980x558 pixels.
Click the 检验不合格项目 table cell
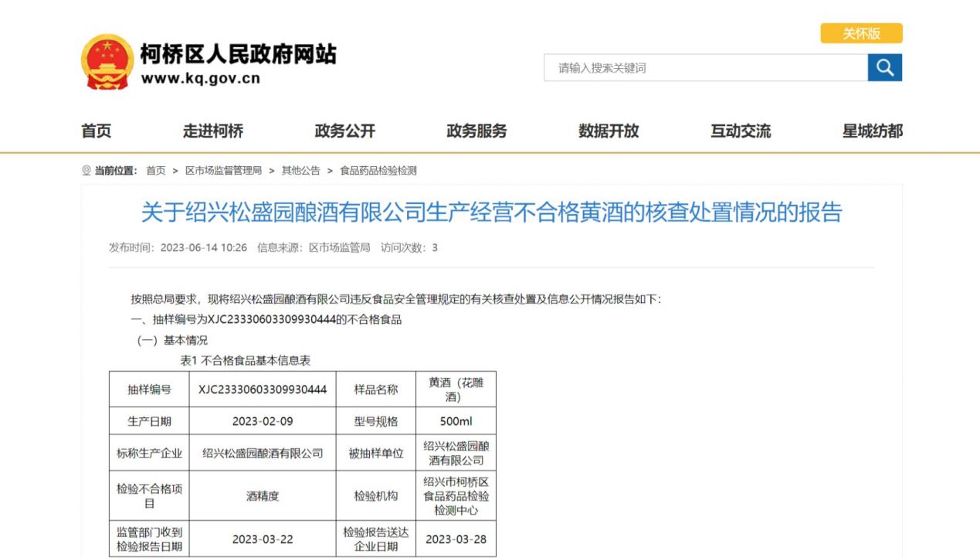coord(149,496)
